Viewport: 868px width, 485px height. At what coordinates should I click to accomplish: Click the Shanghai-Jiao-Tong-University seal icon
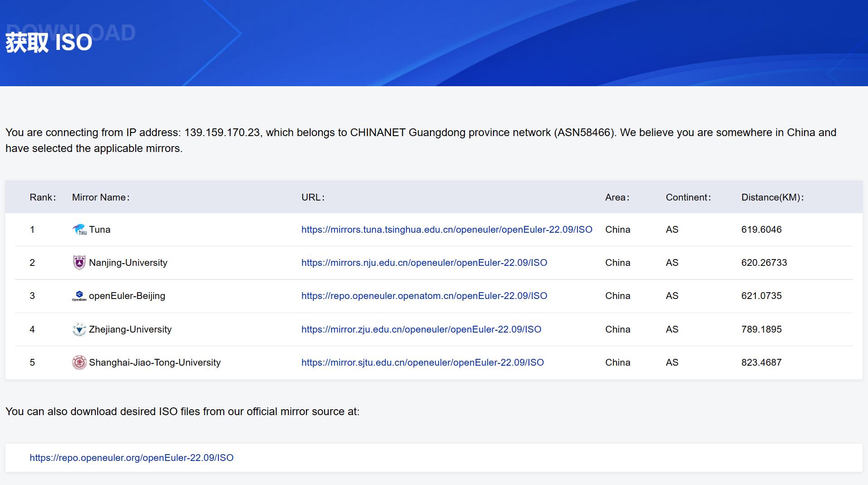pos(79,363)
